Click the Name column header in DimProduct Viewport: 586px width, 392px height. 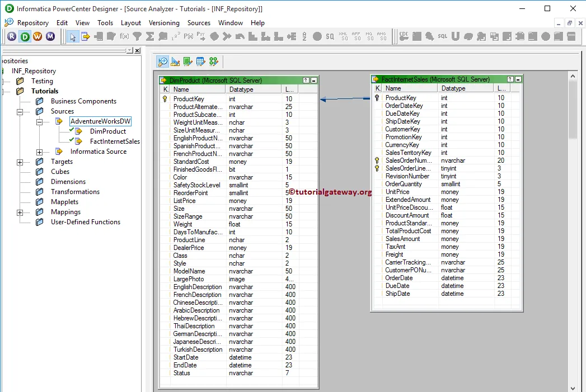click(x=198, y=89)
